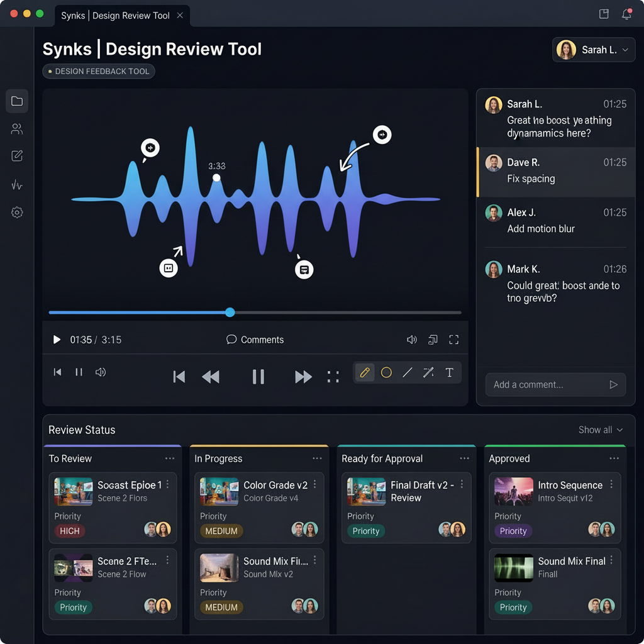Image resolution: width=644 pixels, height=644 pixels.
Task: Open Final Draft v2 card menu
Action: point(462,485)
